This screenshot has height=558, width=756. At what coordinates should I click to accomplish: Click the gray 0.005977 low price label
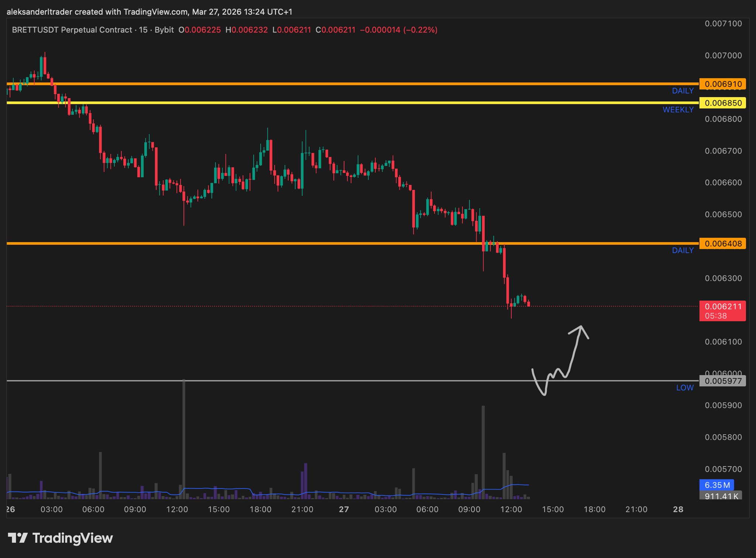[x=722, y=381]
